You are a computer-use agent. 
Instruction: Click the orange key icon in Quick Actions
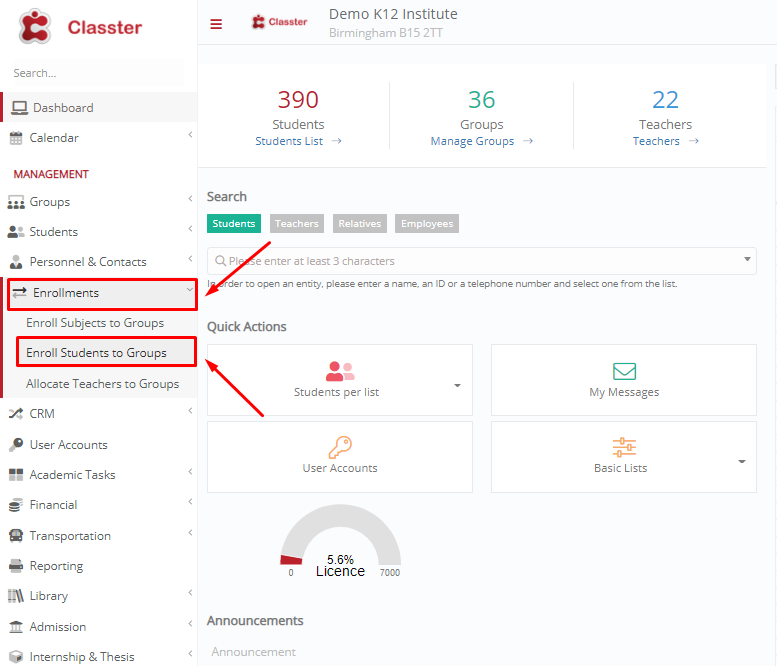point(340,447)
